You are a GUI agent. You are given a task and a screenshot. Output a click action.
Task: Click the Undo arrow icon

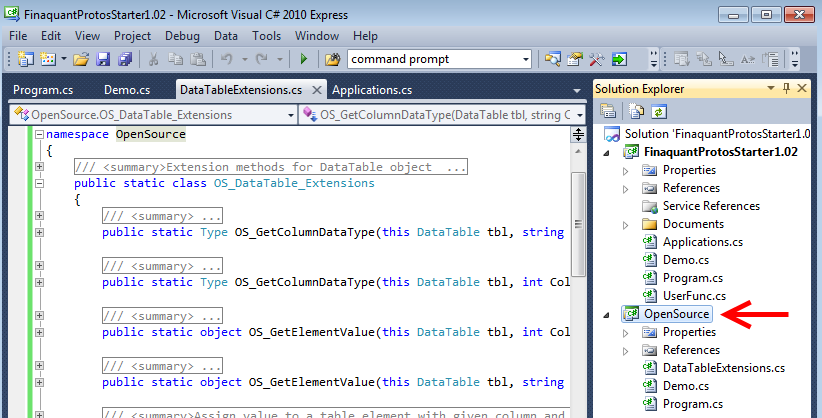click(x=226, y=59)
